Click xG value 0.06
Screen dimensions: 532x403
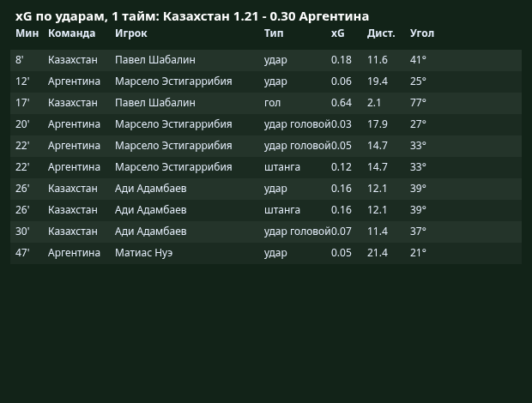pos(342,81)
